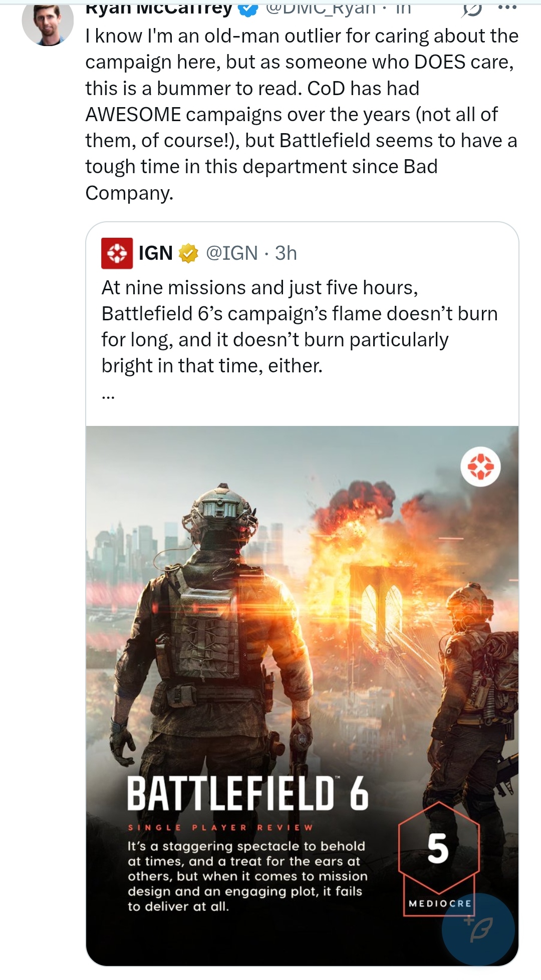Image resolution: width=541 pixels, height=980 pixels.
Task: Expand the quoted tweet's trailing ellipsis
Action: tap(108, 397)
